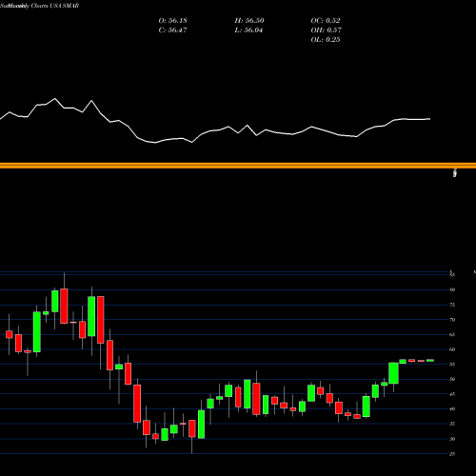Click the Charts USA SMAR title text
The height and width of the screenshot is (476, 476).
point(55,6)
